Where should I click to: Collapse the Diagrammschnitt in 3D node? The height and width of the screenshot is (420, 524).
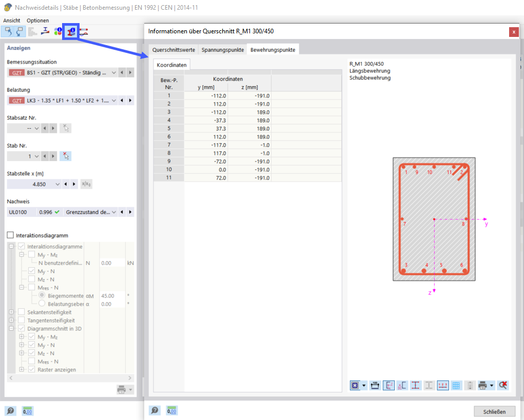click(11, 329)
